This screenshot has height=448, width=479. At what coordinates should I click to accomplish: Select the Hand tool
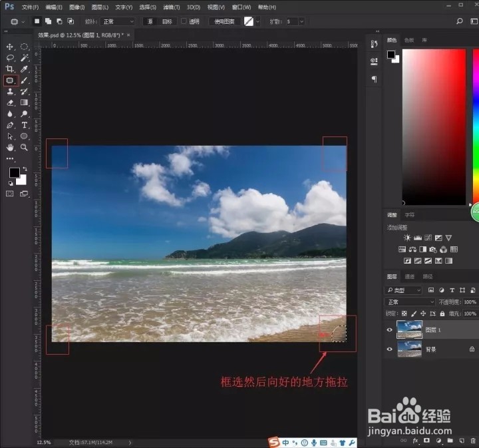pyautogui.click(x=10, y=148)
